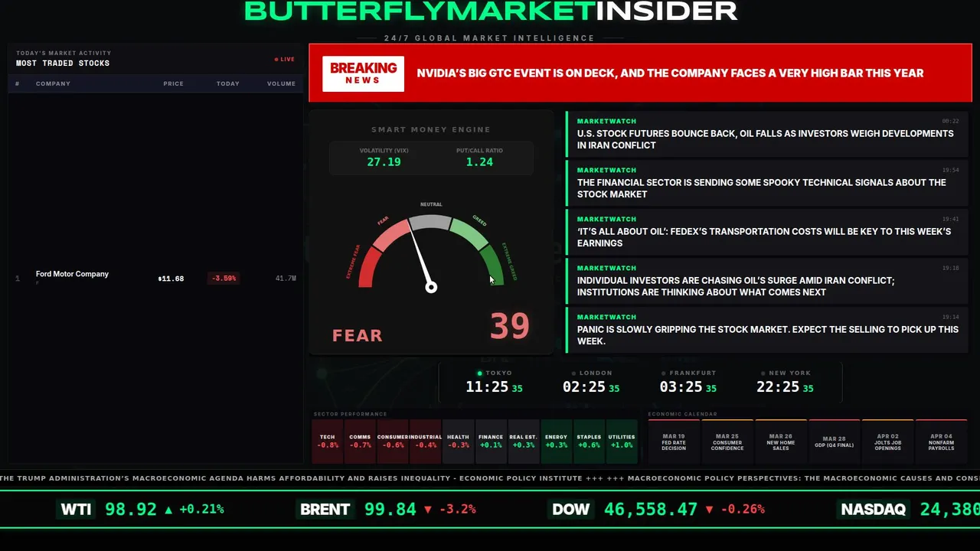Open the Apr 04 Nonfarm Payrolls event
This screenshot has height=551, width=980.
coord(942,442)
